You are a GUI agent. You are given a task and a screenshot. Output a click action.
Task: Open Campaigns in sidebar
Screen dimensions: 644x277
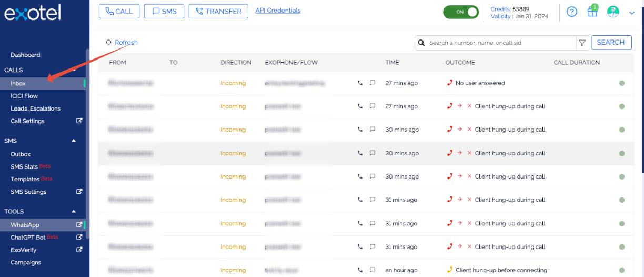[26, 262]
